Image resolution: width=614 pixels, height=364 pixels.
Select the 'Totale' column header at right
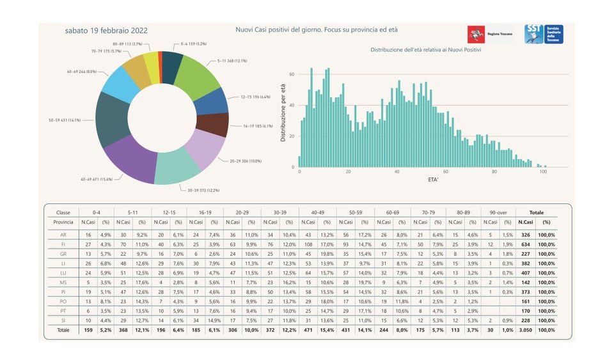[536, 211]
